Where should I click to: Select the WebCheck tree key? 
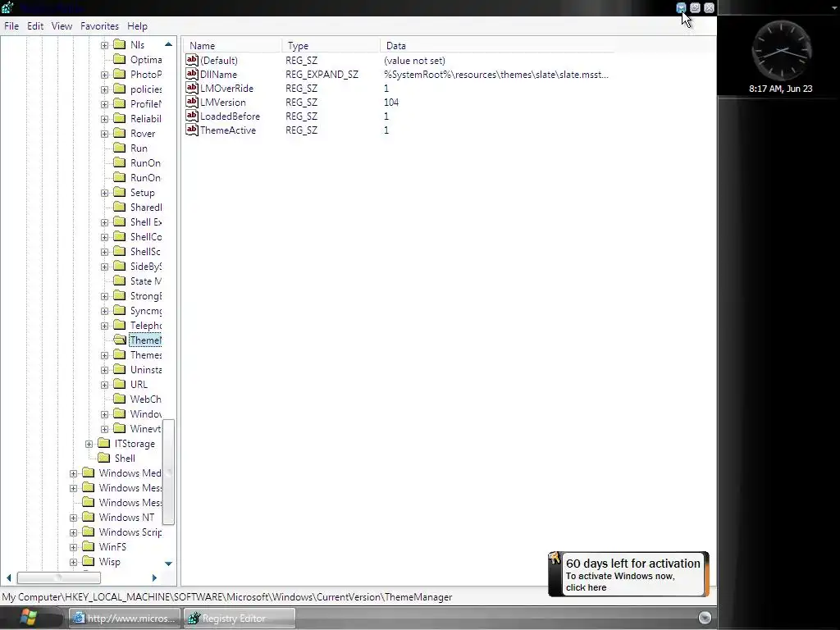146,399
